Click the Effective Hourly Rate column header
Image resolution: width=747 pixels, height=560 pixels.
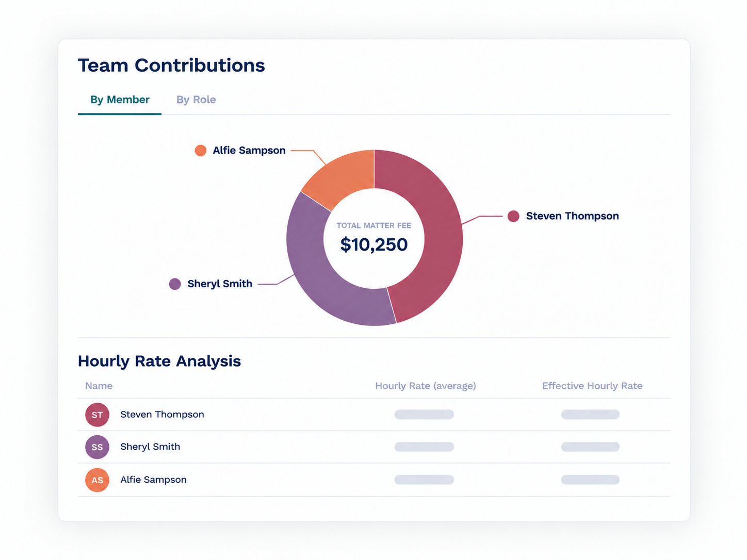tap(592, 386)
